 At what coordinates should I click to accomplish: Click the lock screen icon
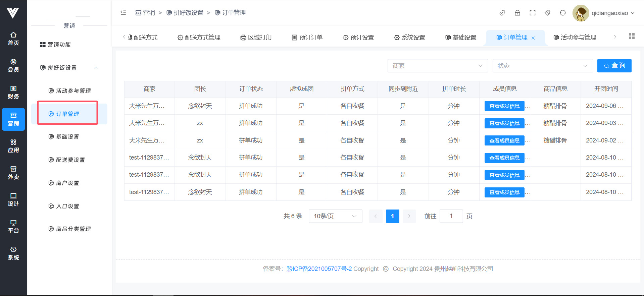(x=517, y=13)
